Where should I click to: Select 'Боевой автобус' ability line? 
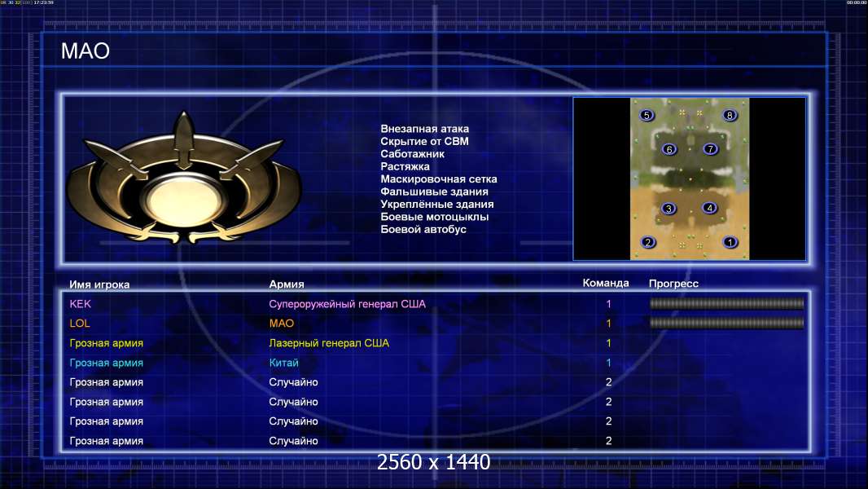pyautogui.click(x=423, y=229)
